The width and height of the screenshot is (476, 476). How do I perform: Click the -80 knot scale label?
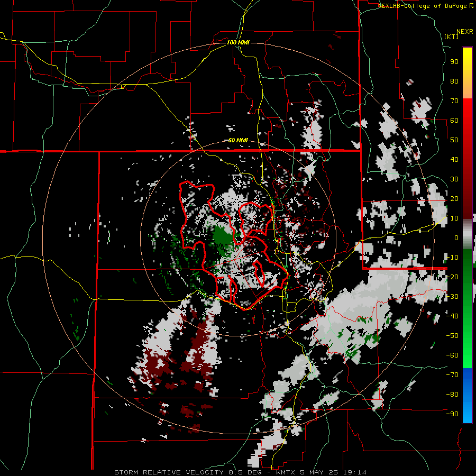click(452, 395)
